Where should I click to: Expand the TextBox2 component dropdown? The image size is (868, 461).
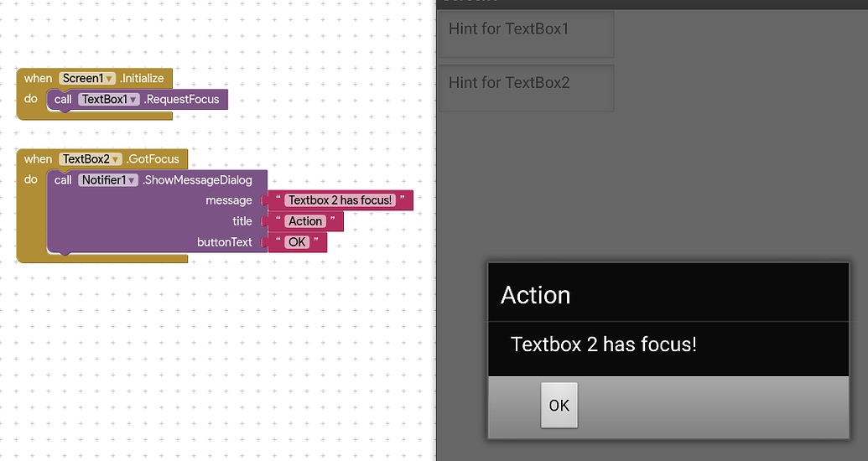tap(115, 159)
